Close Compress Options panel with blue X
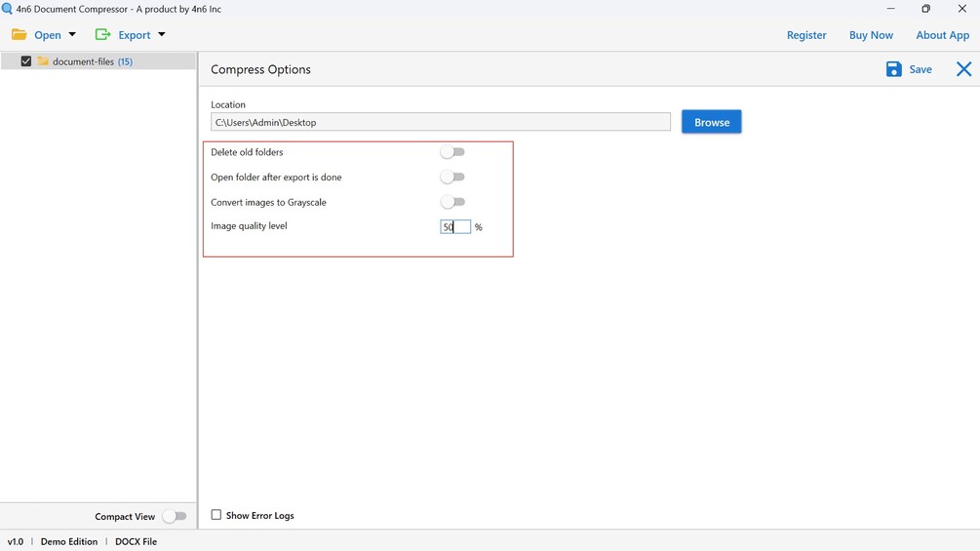Image resolution: width=980 pixels, height=551 pixels. pos(963,69)
